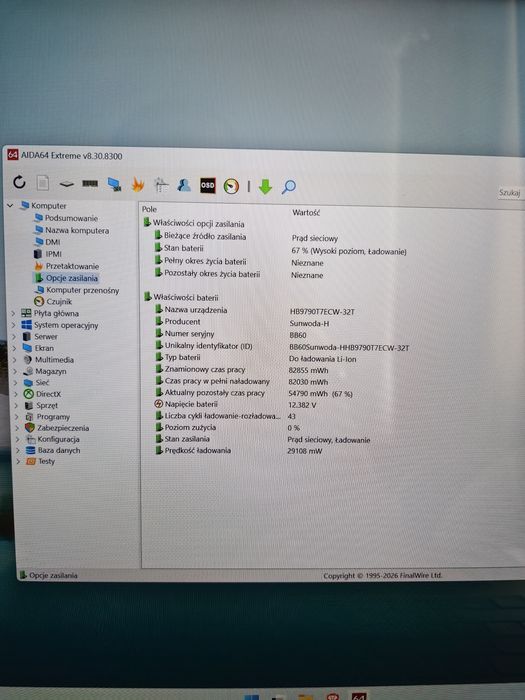The height and width of the screenshot is (700, 525).
Task: Click the 12.382 V voltage value
Action: coord(302,405)
